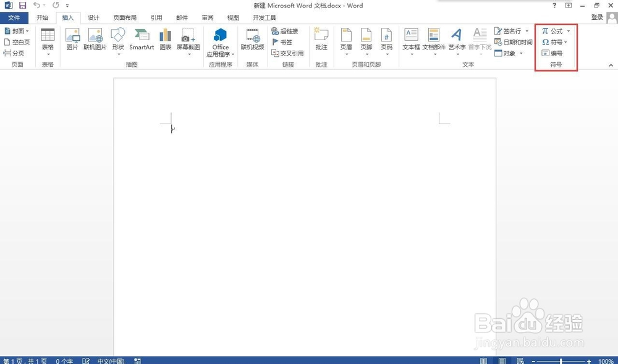Save the document from Quick Access Toolbar
This screenshot has width=618, height=364.
(x=23, y=5)
